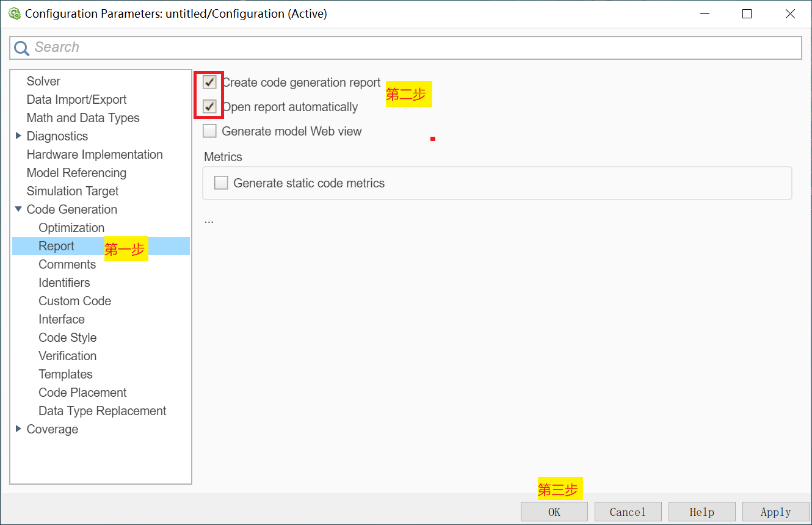Select Math and Data Types

pos(83,118)
